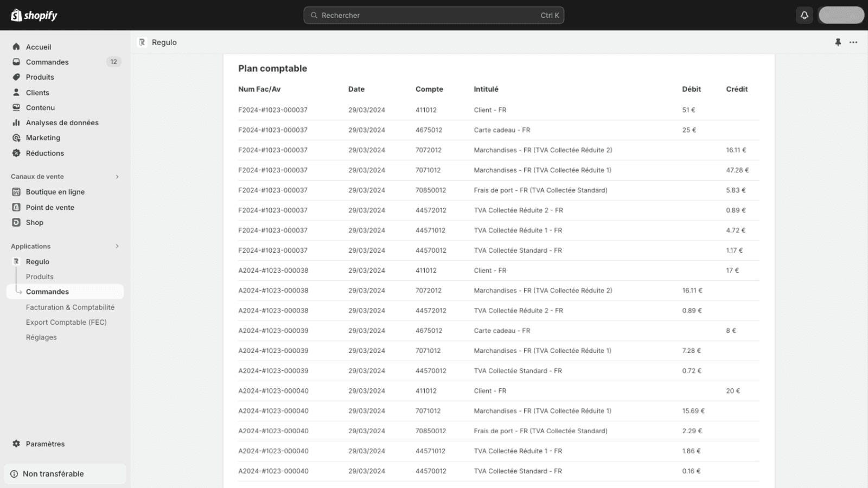Click the Réductions discount icon
The height and width of the screenshot is (488, 868).
point(16,153)
